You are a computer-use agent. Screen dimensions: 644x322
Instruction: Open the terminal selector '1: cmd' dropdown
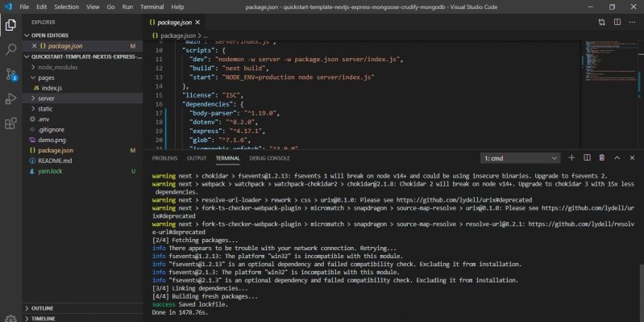coord(520,158)
